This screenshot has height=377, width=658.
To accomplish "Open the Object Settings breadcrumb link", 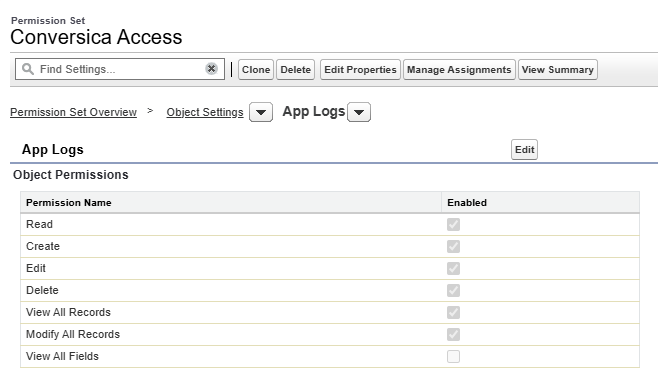I will coord(205,112).
